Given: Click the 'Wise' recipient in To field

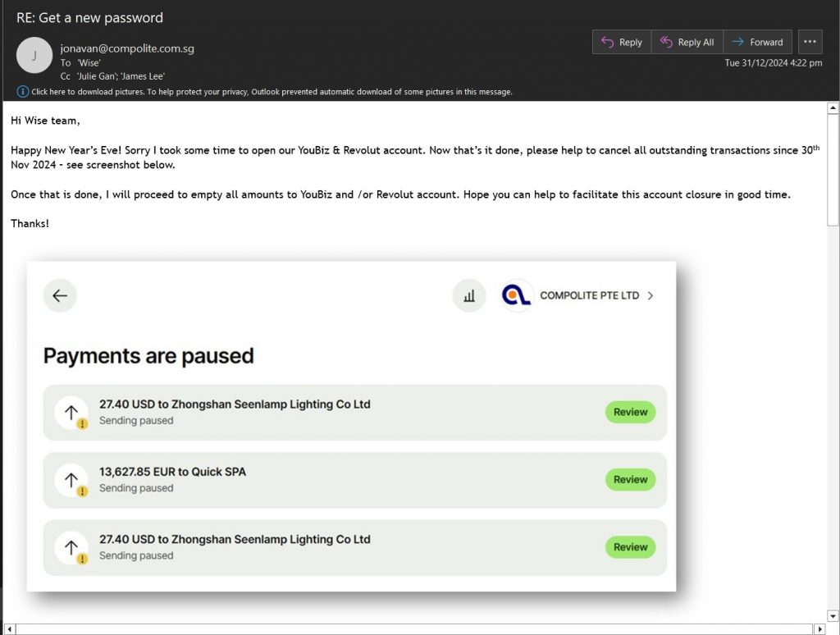Looking at the screenshot, I should pyautogui.click(x=89, y=62).
